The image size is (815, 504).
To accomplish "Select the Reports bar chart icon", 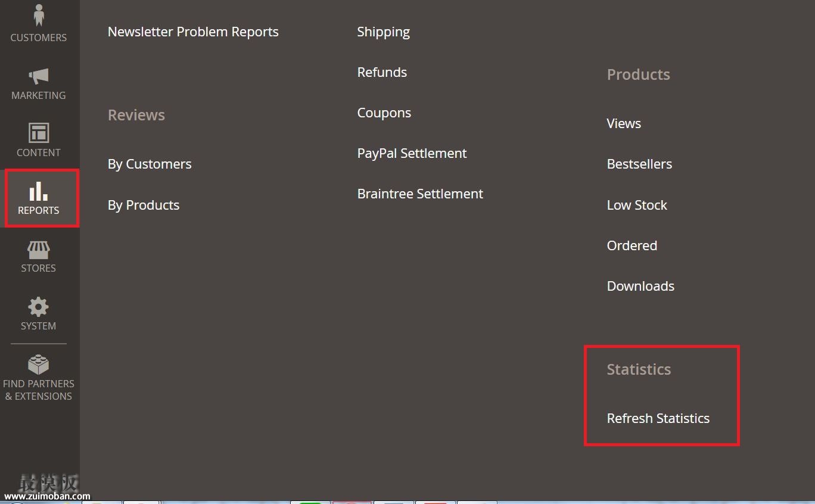I will [x=39, y=191].
